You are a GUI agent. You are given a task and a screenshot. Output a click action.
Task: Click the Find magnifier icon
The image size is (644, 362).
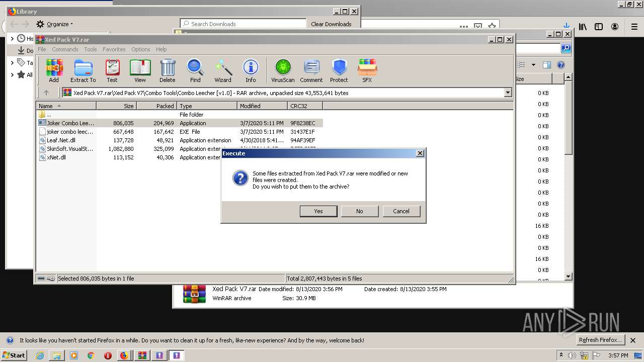pos(195,71)
